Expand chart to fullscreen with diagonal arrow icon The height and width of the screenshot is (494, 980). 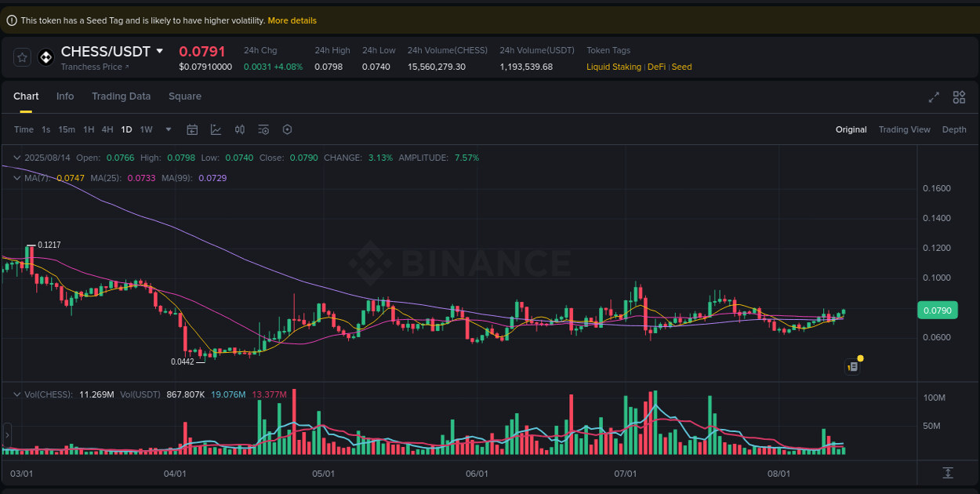933,97
